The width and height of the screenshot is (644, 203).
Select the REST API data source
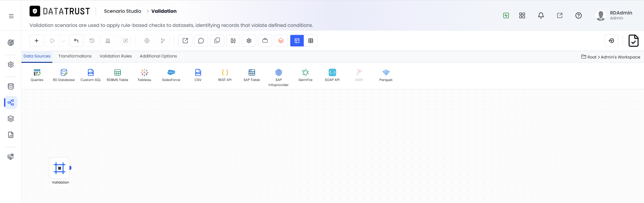(225, 75)
